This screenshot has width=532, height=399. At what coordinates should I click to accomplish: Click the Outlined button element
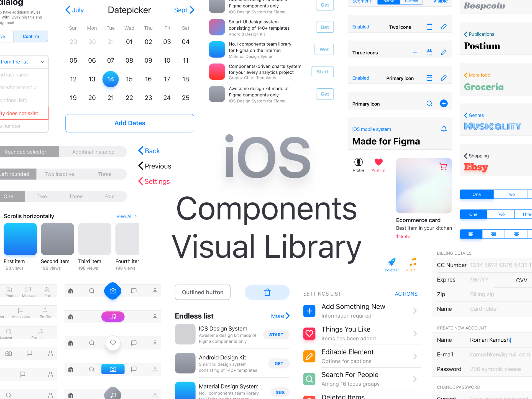pyautogui.click(x=202, y=292)
